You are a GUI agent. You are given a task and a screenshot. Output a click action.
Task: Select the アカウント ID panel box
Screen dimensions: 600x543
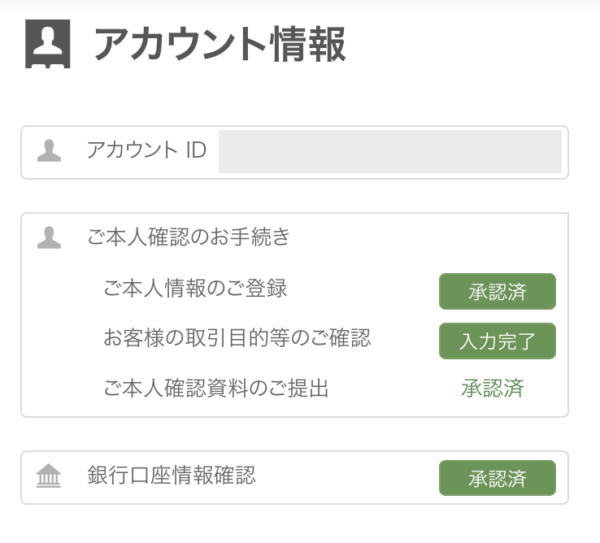pyautogui.click(x=295, y=152)
